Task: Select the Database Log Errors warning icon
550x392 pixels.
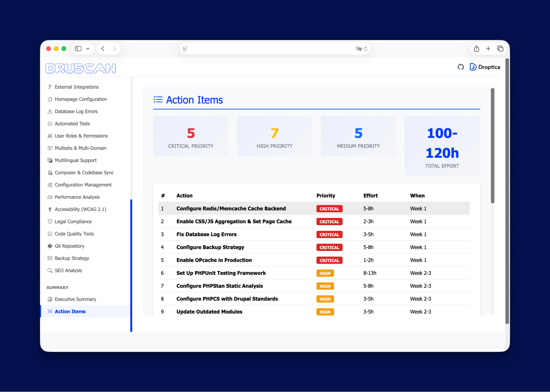Action: point(50,111)
